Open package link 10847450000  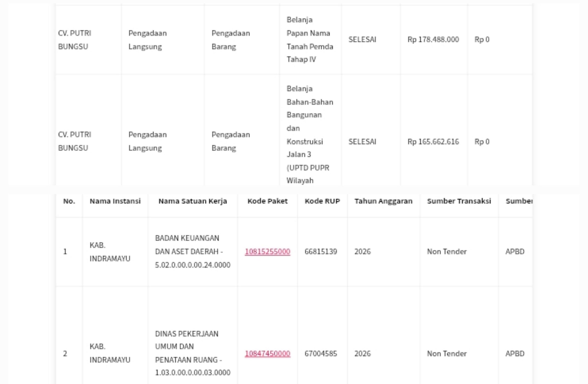pyautogui.click(x=267, y=353)
